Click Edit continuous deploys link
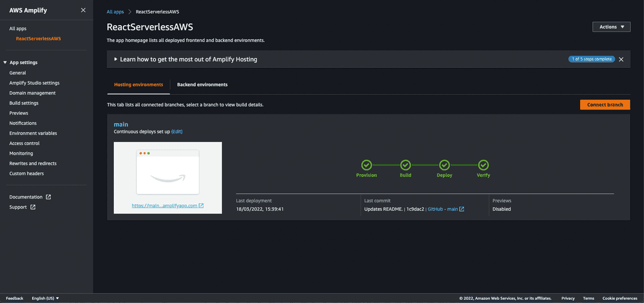This screenshot has height=303, width=644. [x=177, y=131]
